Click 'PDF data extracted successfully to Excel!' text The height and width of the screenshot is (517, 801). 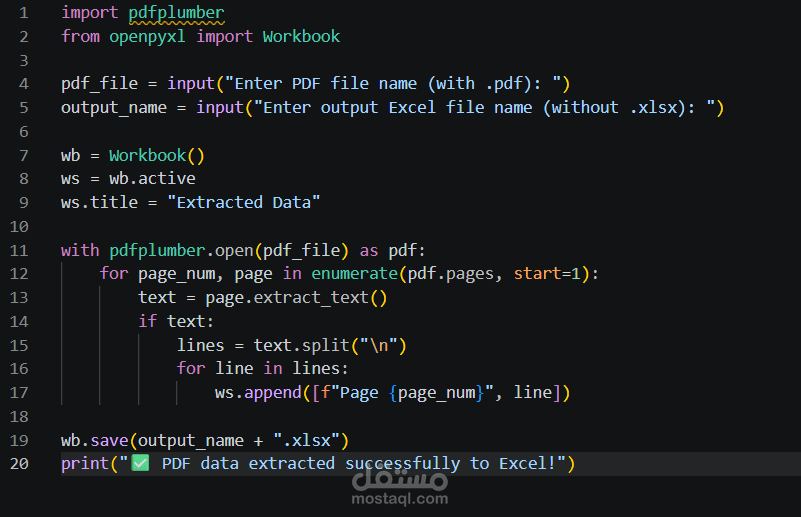point(359,464)
